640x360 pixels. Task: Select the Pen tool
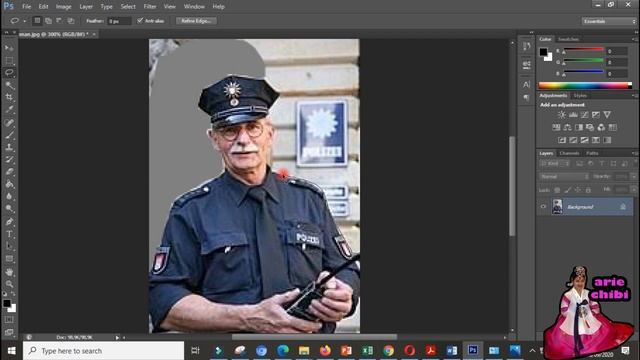click(9, 222)
